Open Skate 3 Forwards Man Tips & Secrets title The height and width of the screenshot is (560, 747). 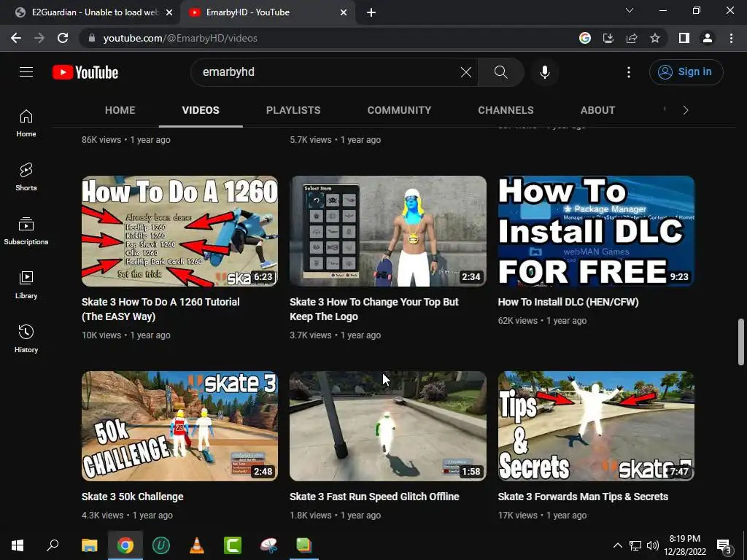click(583, 497)
